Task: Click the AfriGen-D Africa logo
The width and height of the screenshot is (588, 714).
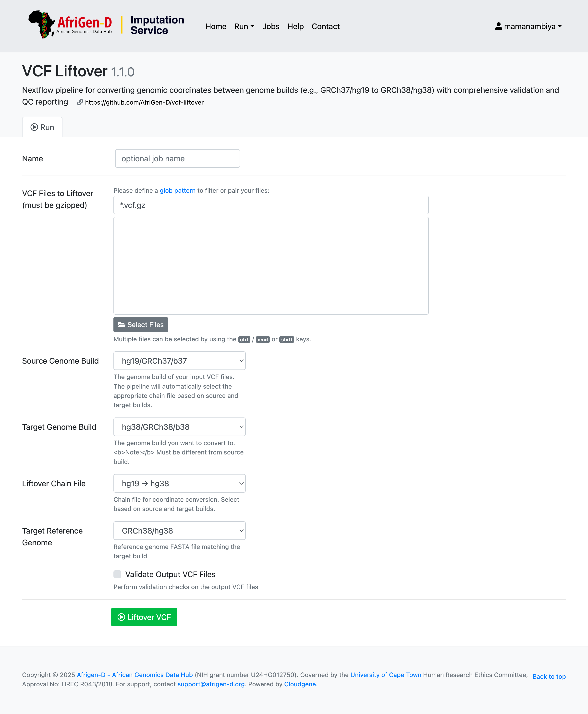Action: (42, 24)
